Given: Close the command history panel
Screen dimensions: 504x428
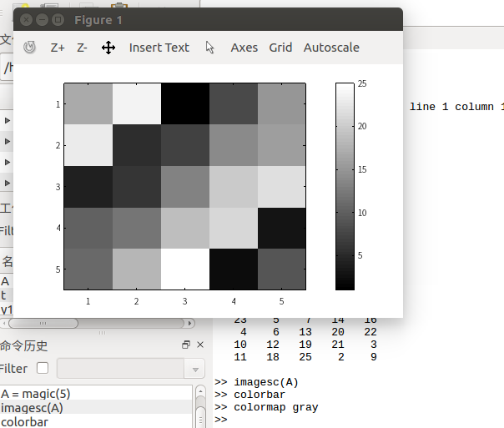Looking at the screenshot, I should (200, 345).
